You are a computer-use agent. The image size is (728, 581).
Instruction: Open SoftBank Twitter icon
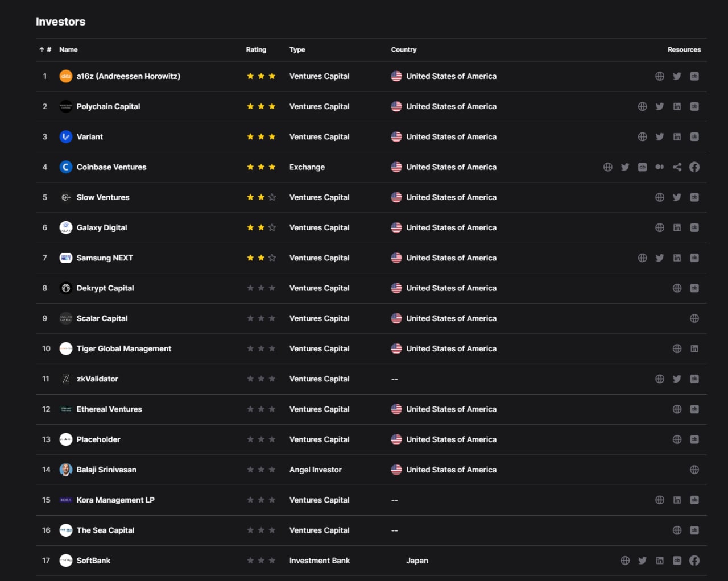(642, 561)
